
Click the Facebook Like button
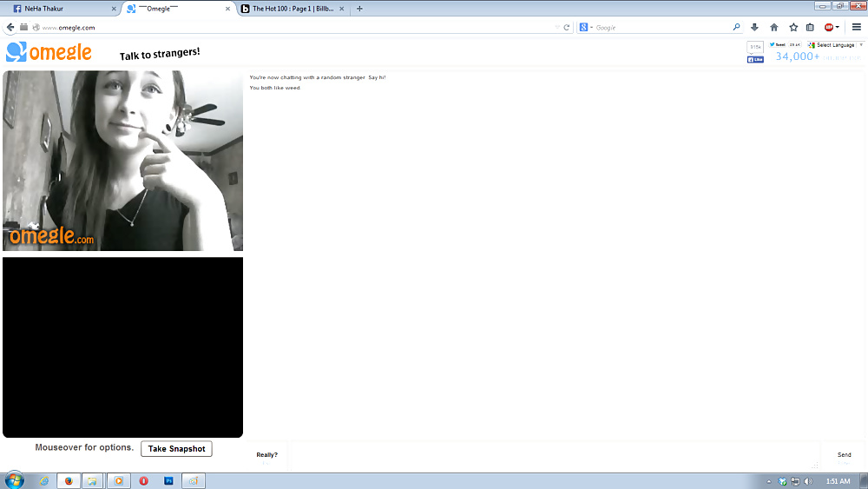[x=755, y=59]
